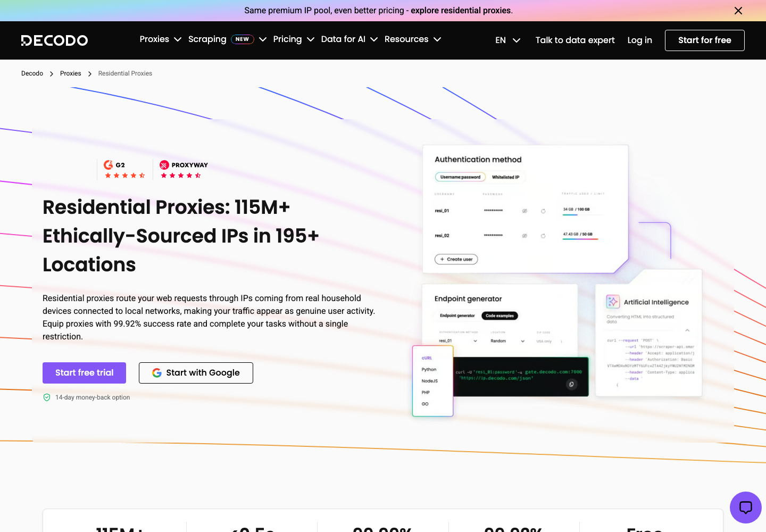Viewport: 766px width, 532px height.
Task: Click the copy icon in code box
Action: (x=572, y=384)
